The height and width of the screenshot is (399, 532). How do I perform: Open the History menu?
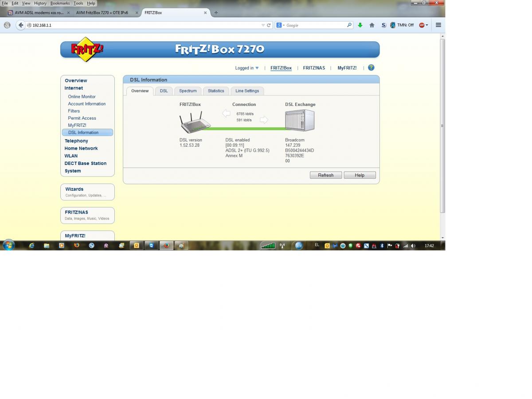[x=40, y=3]
